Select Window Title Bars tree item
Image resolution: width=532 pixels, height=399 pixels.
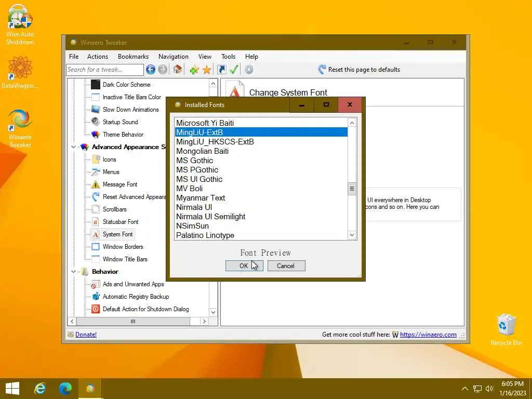click(125, 259)
